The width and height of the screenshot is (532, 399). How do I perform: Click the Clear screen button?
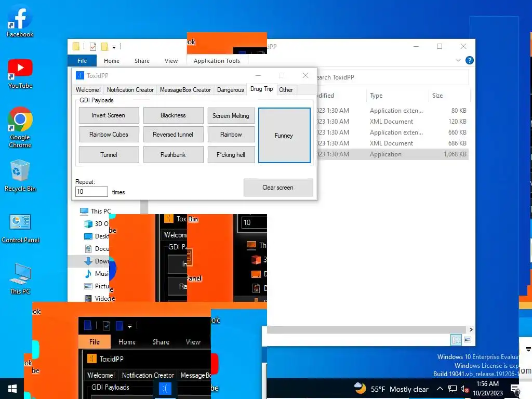278,187
